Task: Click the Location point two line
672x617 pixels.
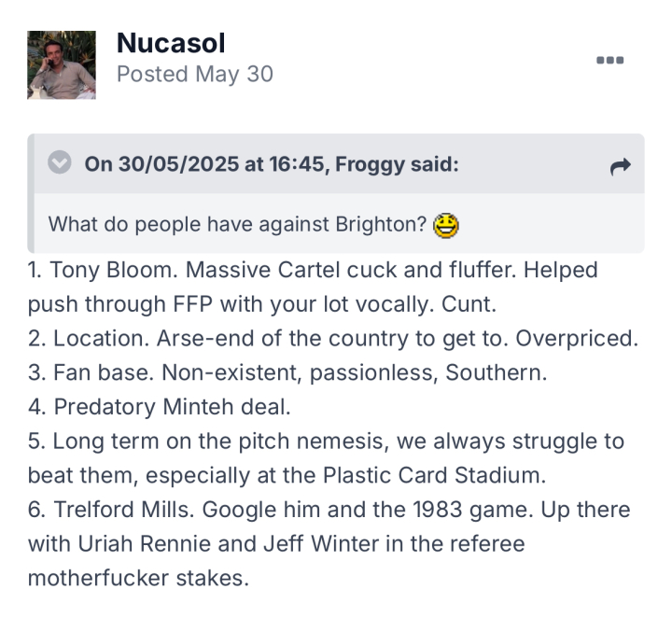Action: point(333,339)
